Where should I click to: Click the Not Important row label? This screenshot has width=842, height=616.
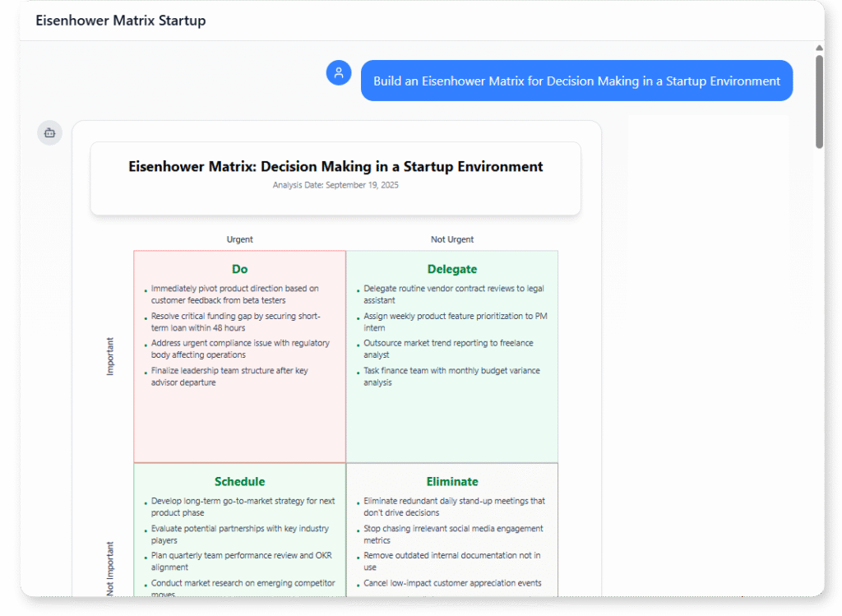(x=111, y=567)
